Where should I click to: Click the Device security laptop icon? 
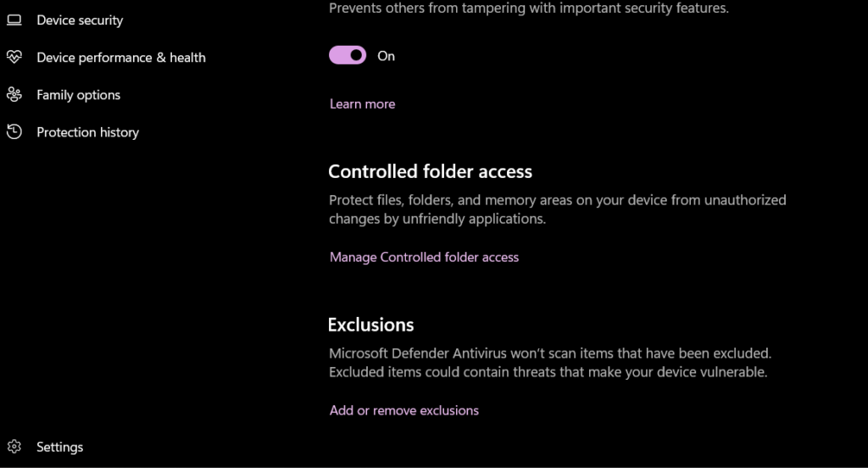(x=14, y=20)
